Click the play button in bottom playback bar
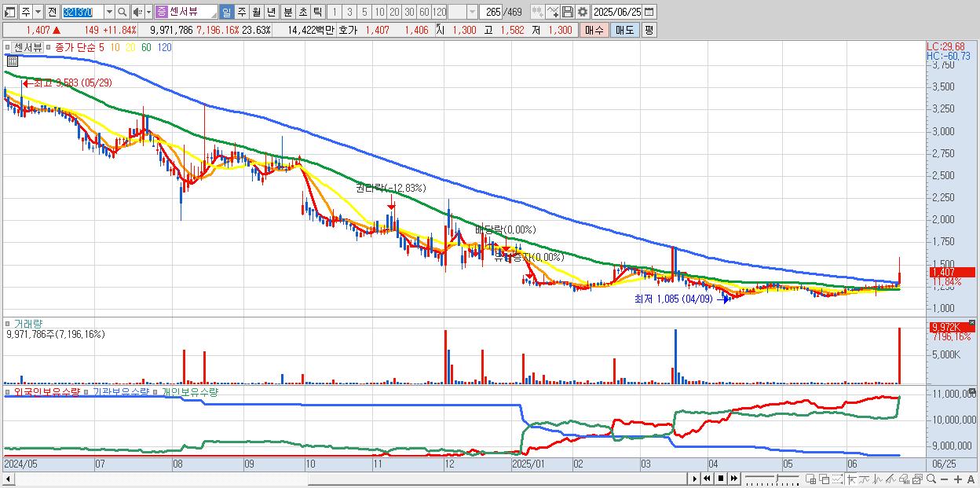This screenshot has height=488, width=980. pyautogui.click(x=695, y=479)
